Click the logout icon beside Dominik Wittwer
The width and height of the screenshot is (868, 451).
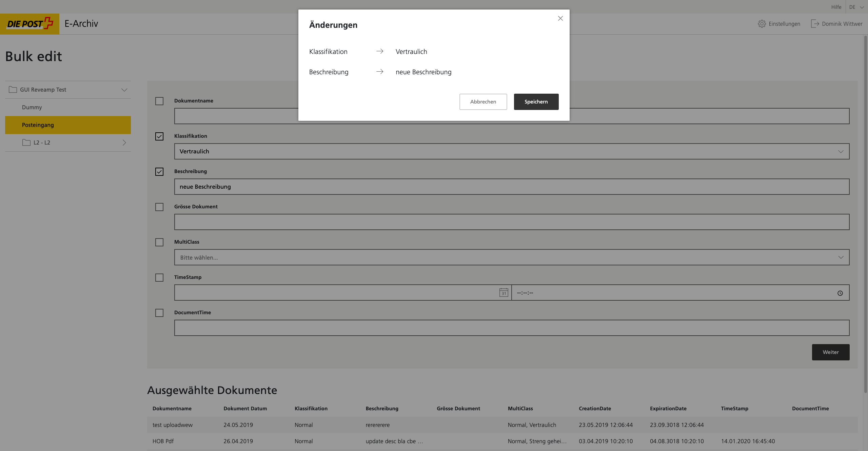pos(815,24)
